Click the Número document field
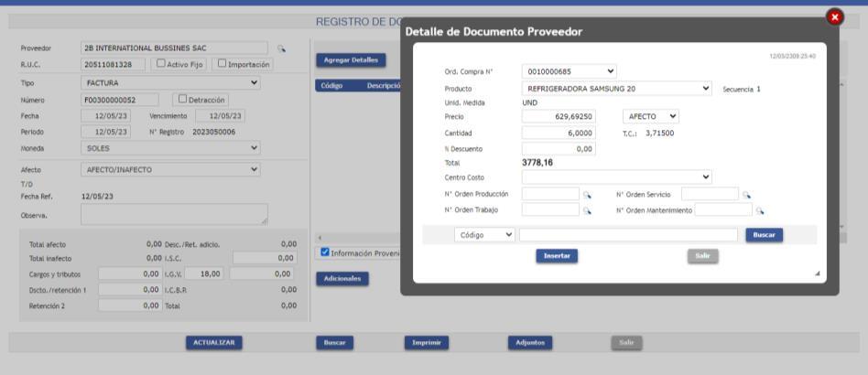The height and width of the screenshot is (375, 868). (x=120, y=100)
